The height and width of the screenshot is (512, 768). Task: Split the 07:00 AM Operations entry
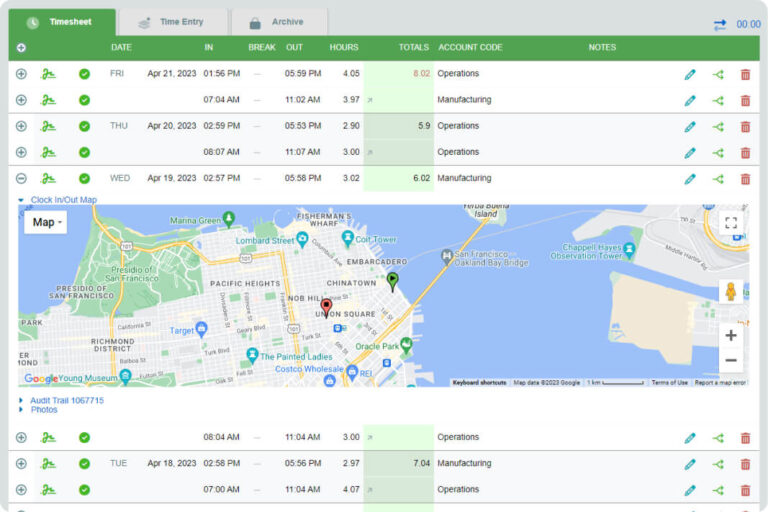pyautogui.click(x=718, y=490)
